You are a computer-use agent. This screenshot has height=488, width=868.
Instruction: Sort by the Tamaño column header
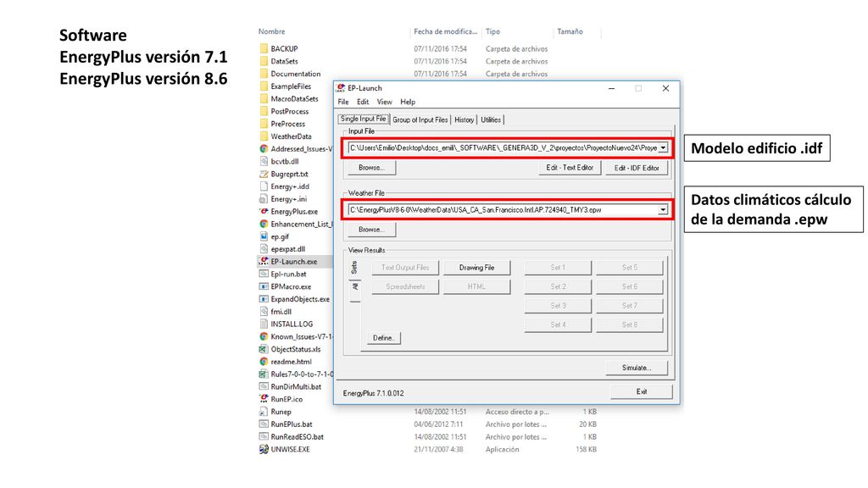pos(570,31)
